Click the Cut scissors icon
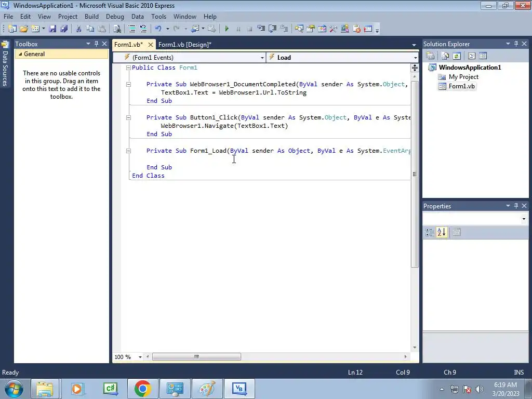532x399 pixels. click(x=79, y=29)
